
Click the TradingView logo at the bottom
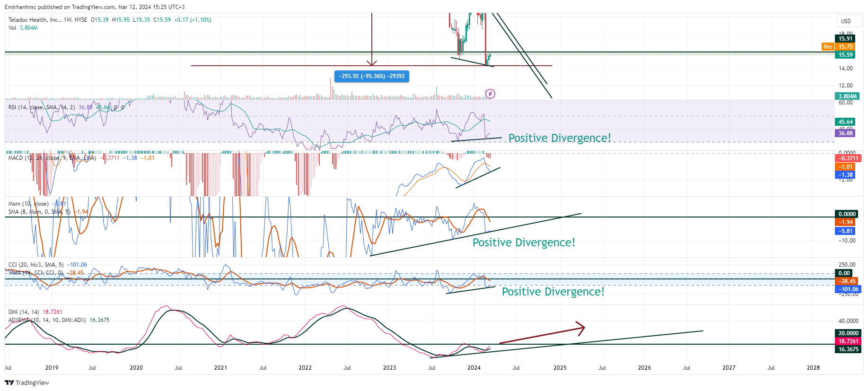click(x=27, y=382)
